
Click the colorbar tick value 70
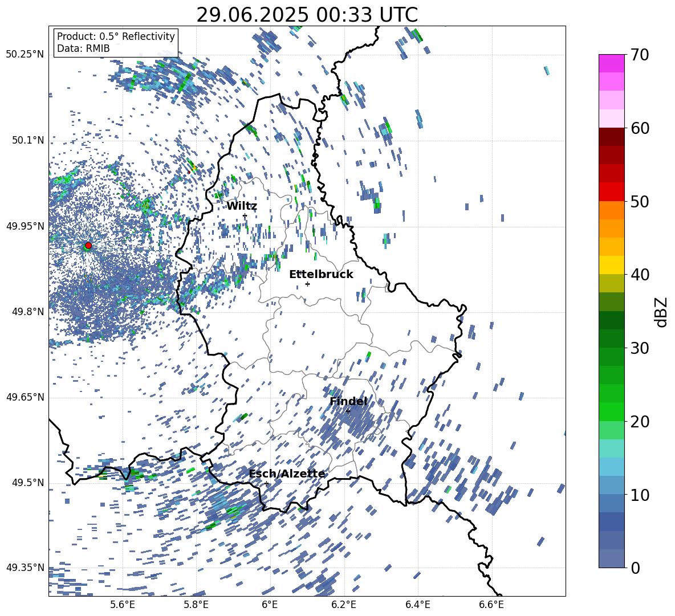point(640,55)
